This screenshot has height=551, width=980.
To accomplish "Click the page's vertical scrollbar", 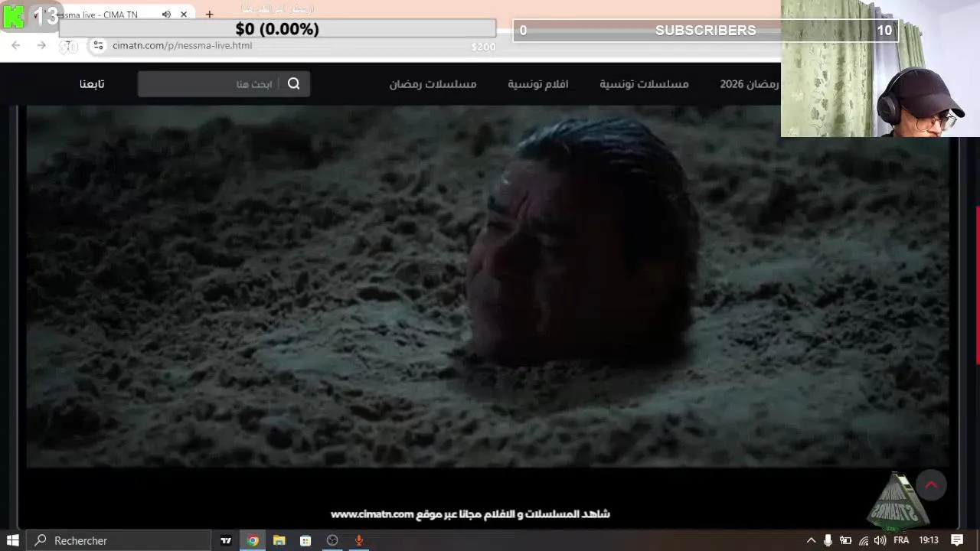I will pyautogui.click(x=977, y=286).
